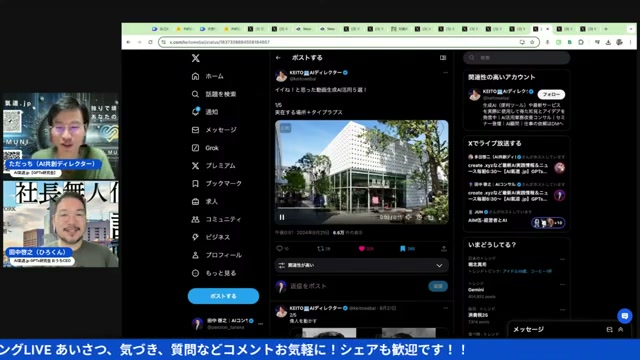Enter fullscreen on the video
The height and width of the screenshot is (360, 640).
(441, 217)
